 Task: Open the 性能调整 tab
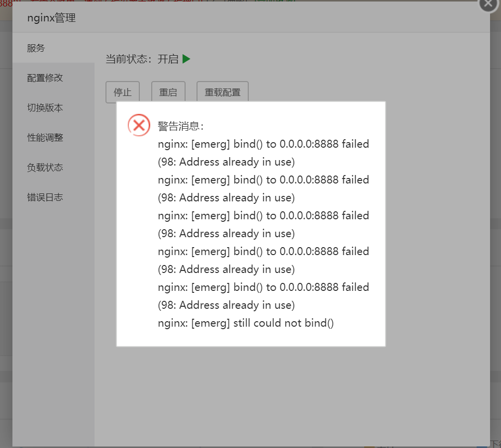[54, 138]
